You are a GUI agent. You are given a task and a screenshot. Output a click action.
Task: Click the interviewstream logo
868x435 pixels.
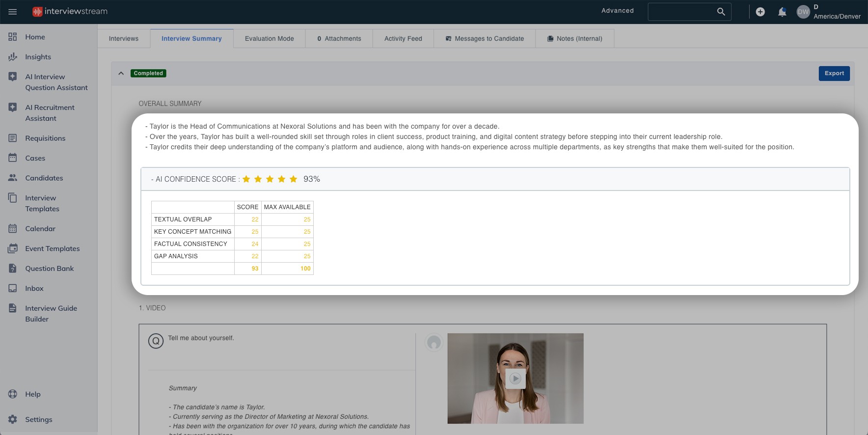click(70, 11)
